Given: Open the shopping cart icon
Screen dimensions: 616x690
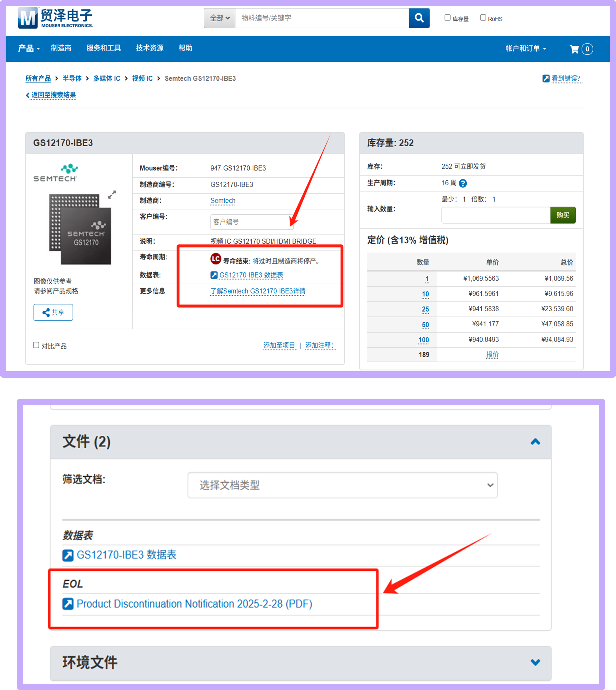Looking at the screenshot, I should (x=574, y=49).
